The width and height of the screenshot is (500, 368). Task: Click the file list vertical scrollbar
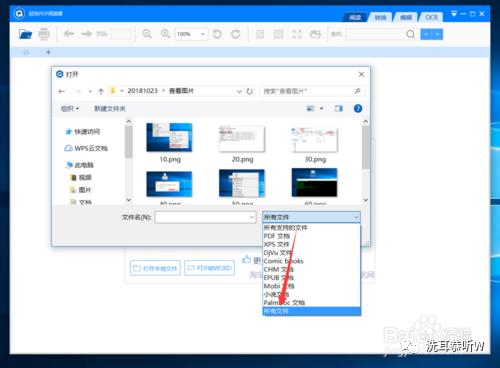(x=366, y=147)
